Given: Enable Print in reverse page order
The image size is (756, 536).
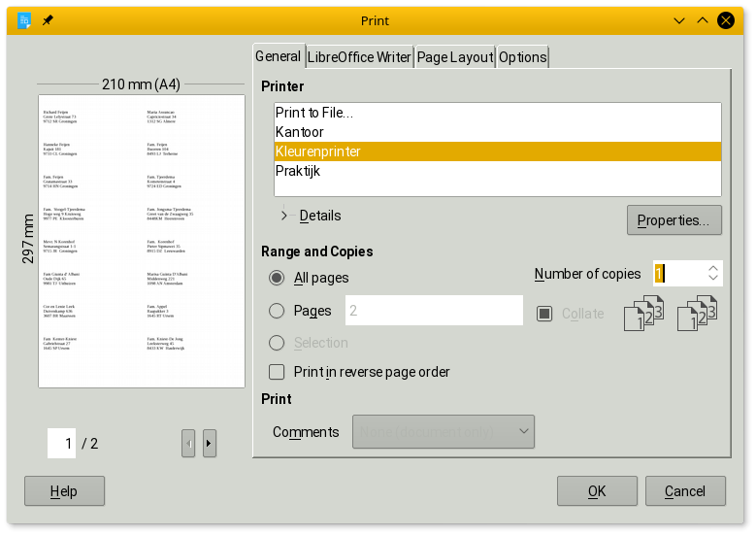Looking at the screenshot, I should (277, 372).
